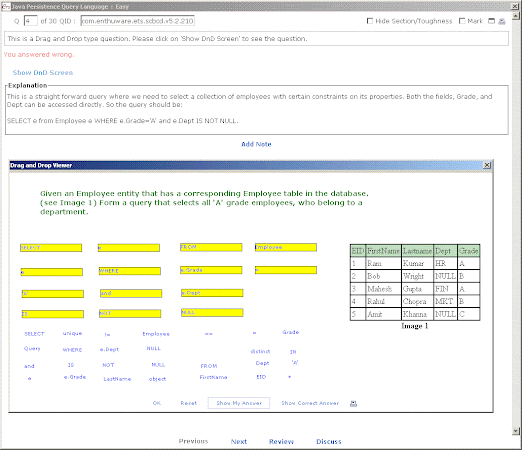Pick the 'IN' token
522x450 pixels.
point(293,352)
